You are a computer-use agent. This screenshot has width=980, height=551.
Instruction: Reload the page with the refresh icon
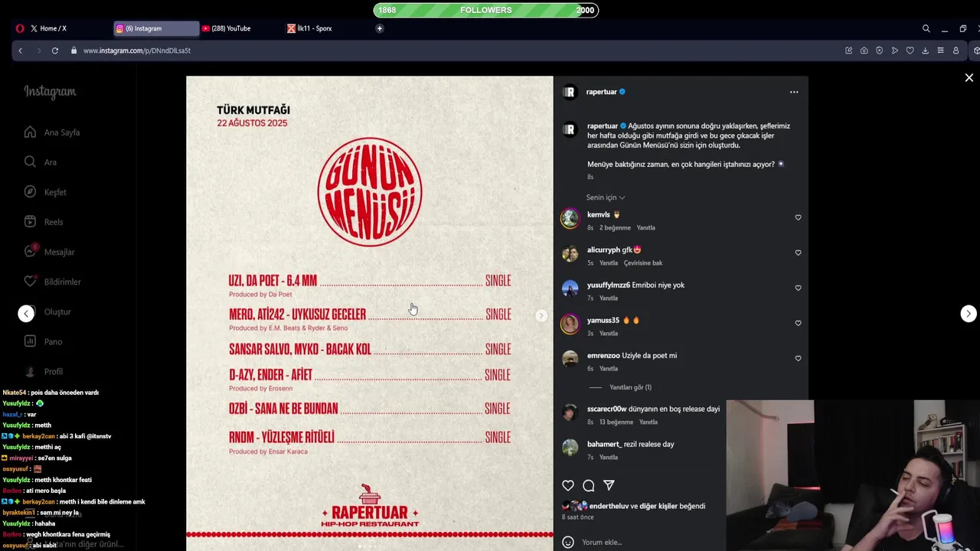coord(55,51)
